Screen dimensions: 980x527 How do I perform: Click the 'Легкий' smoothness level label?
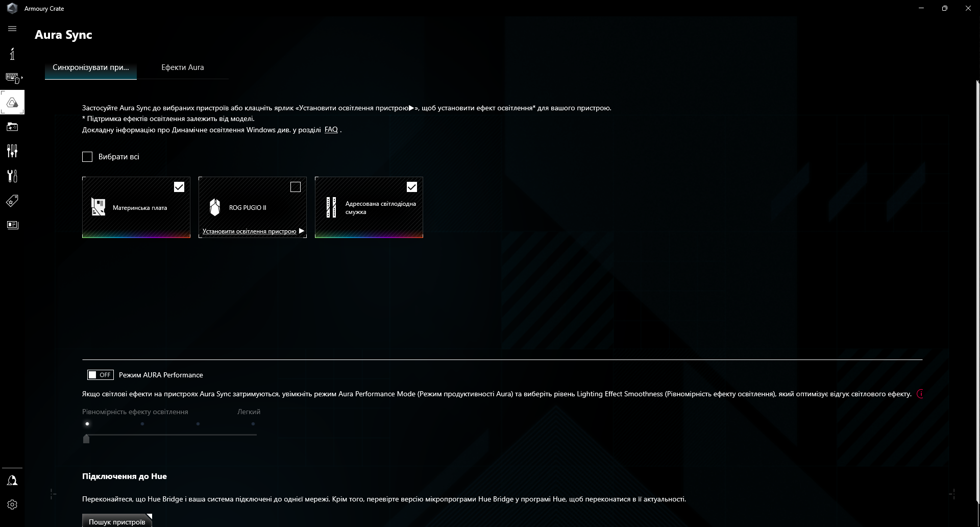249,412
